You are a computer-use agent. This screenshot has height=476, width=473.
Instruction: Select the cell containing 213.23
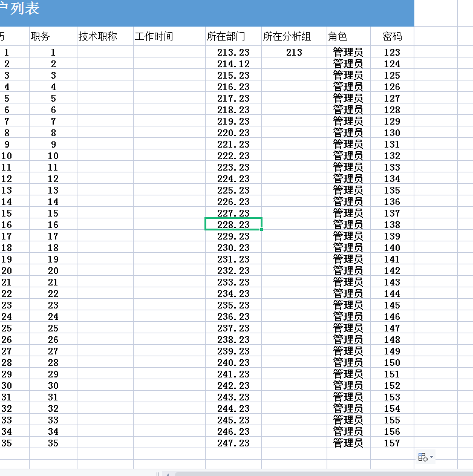(233, 52)
